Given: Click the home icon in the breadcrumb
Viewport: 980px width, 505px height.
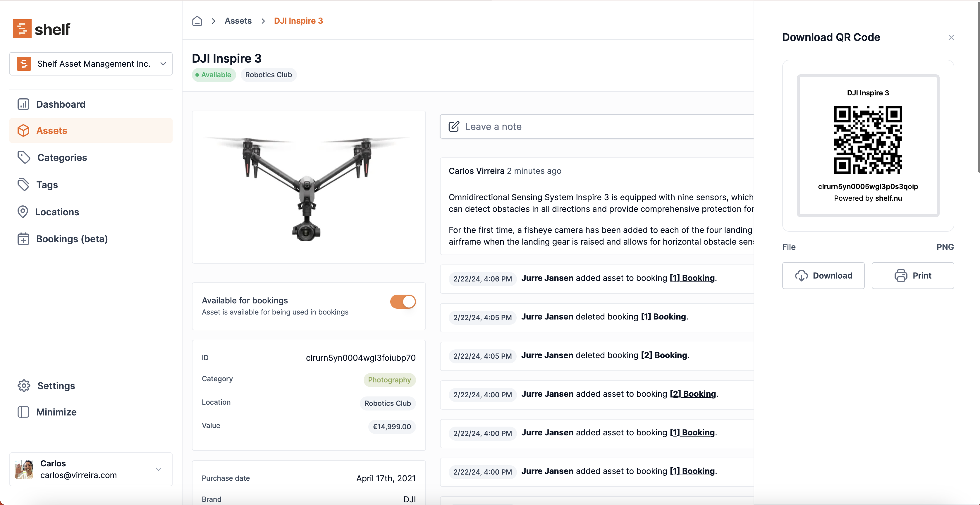Looking at the screenshot, I should coord(197,20).
